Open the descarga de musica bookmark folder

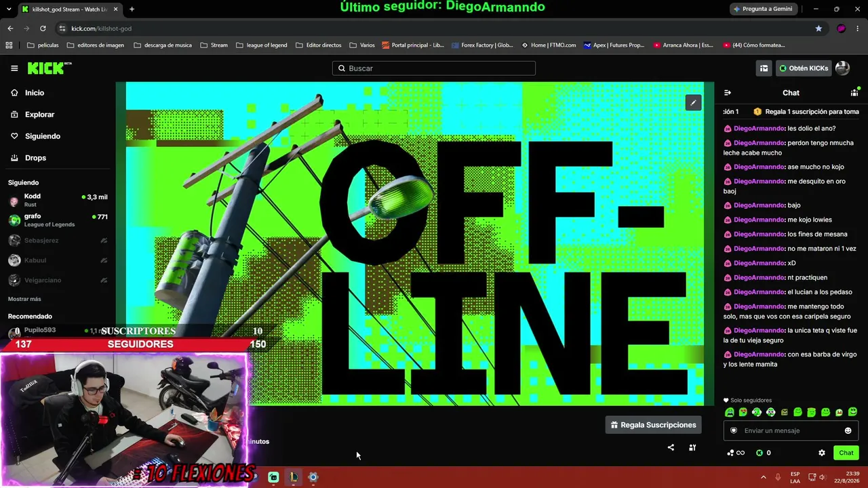163,45
